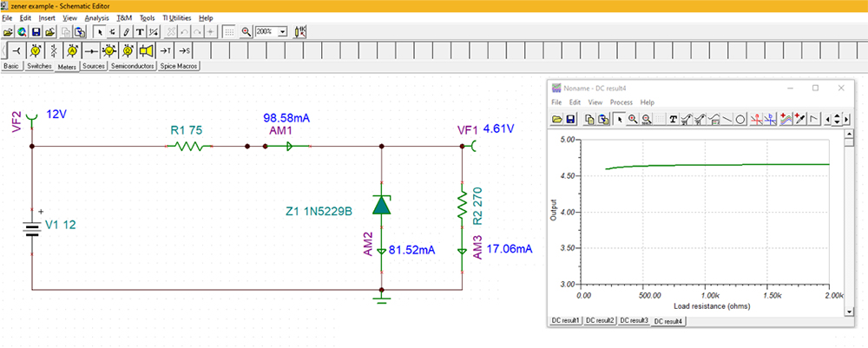Select the Z1 1N5229B zener diode
Screen dimensions: 868x348
click(x=381, y=205)
